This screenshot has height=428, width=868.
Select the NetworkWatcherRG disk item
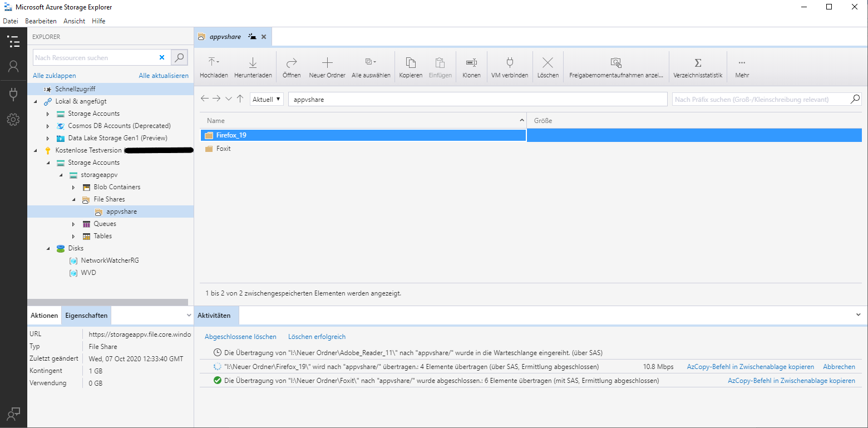[x=110, y=260]
